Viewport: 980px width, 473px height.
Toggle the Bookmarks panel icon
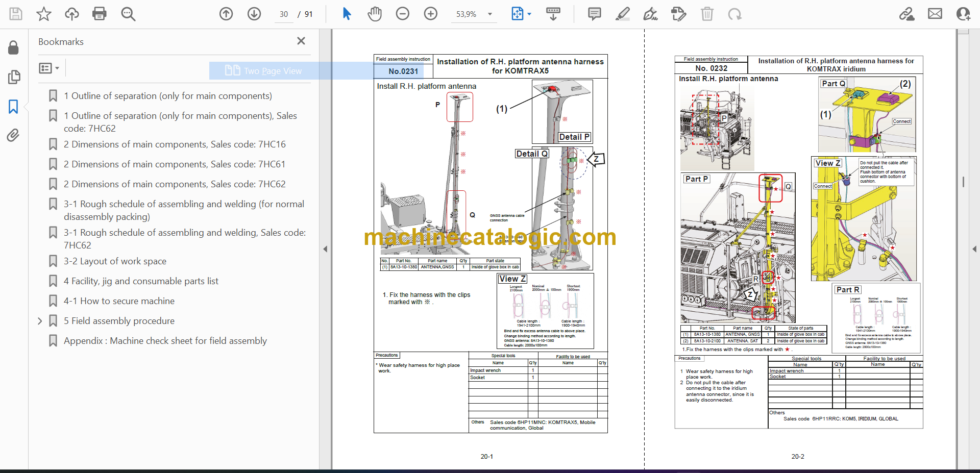tap(13, 106)
